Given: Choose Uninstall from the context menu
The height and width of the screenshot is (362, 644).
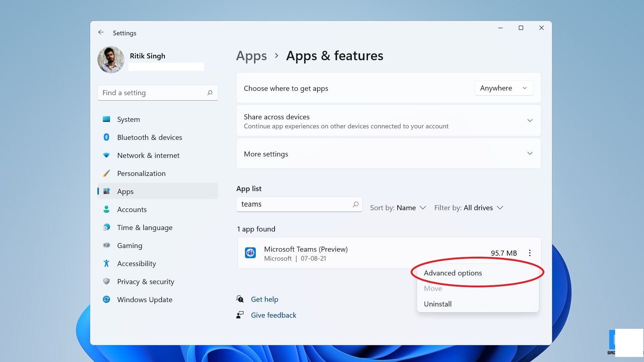Looking at the screenshot, I should point(478,304).
